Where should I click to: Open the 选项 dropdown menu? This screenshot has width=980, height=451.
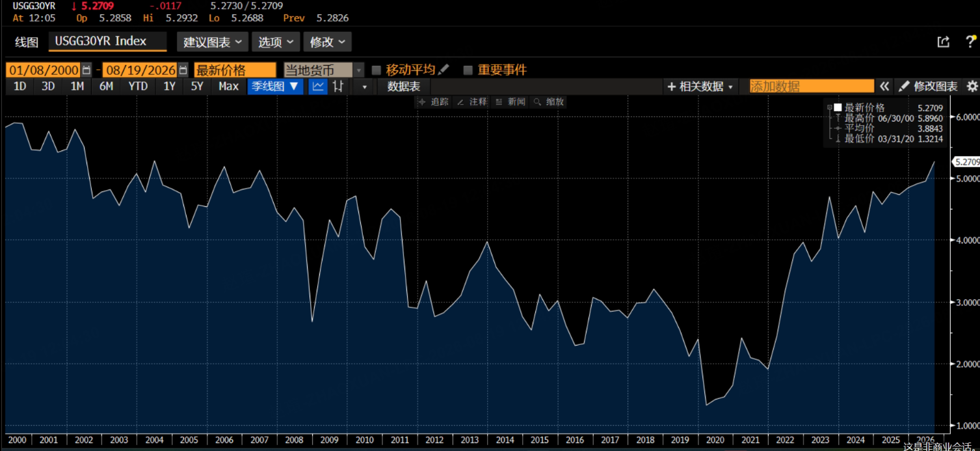pyautogui.click(x=276, y=42)
